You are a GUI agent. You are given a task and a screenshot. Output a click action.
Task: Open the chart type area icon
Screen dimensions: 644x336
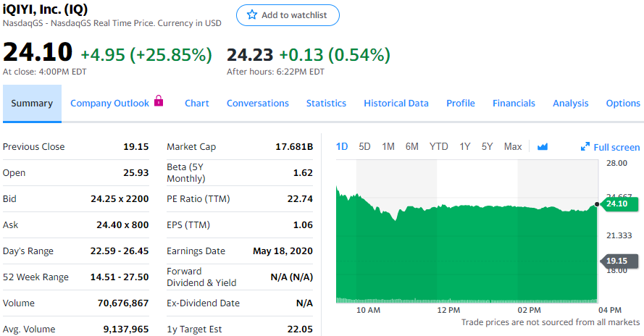542,147
